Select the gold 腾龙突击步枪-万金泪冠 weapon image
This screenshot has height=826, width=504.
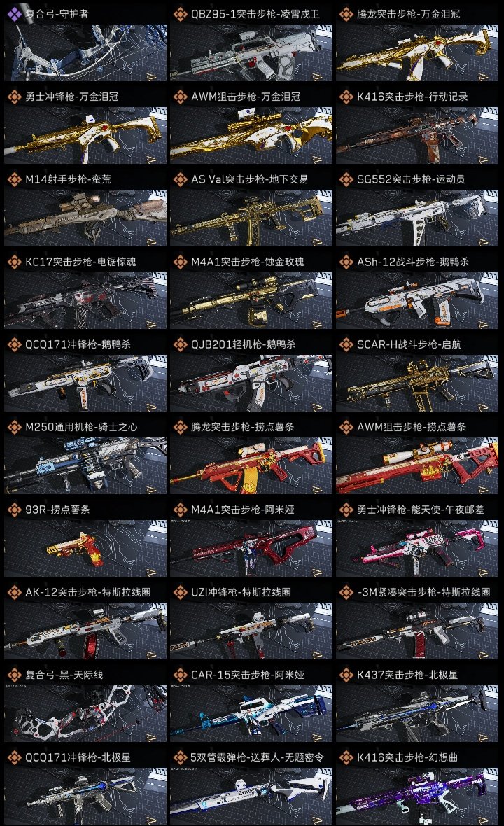(417, 52)
